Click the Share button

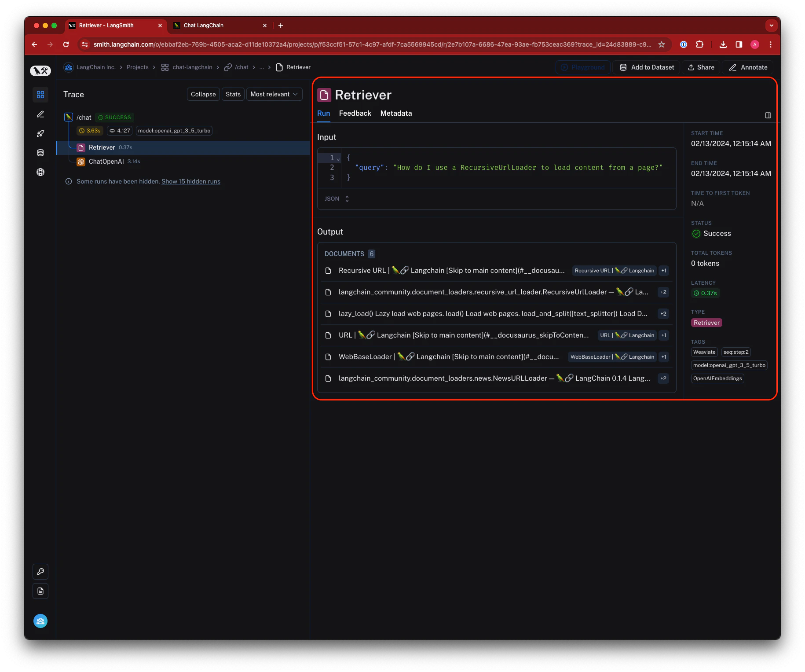[x=701, y=67]
